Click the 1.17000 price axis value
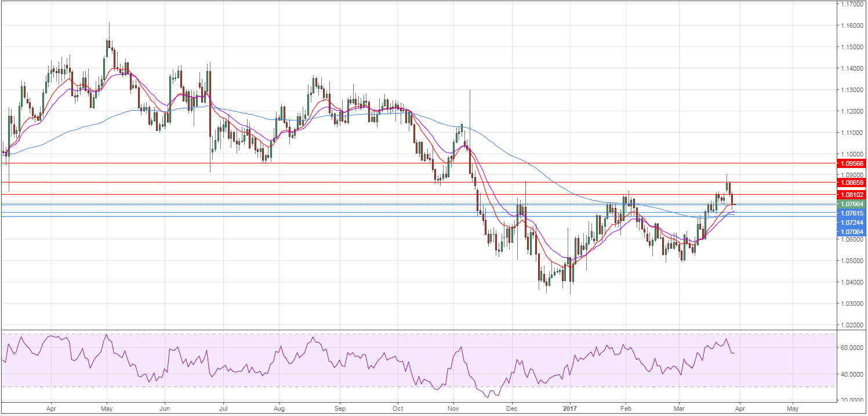868x416 pixels. coord(853,4)
